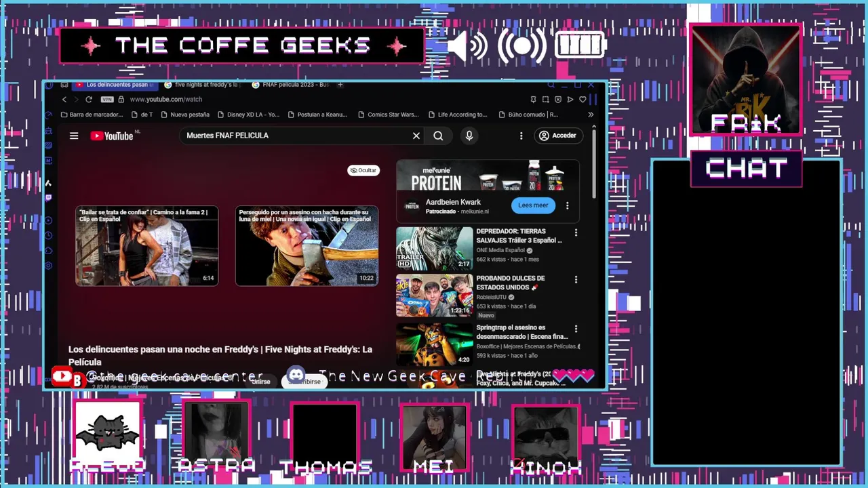Click the speaker volume icon in overlay header

[x=467, y=46]
